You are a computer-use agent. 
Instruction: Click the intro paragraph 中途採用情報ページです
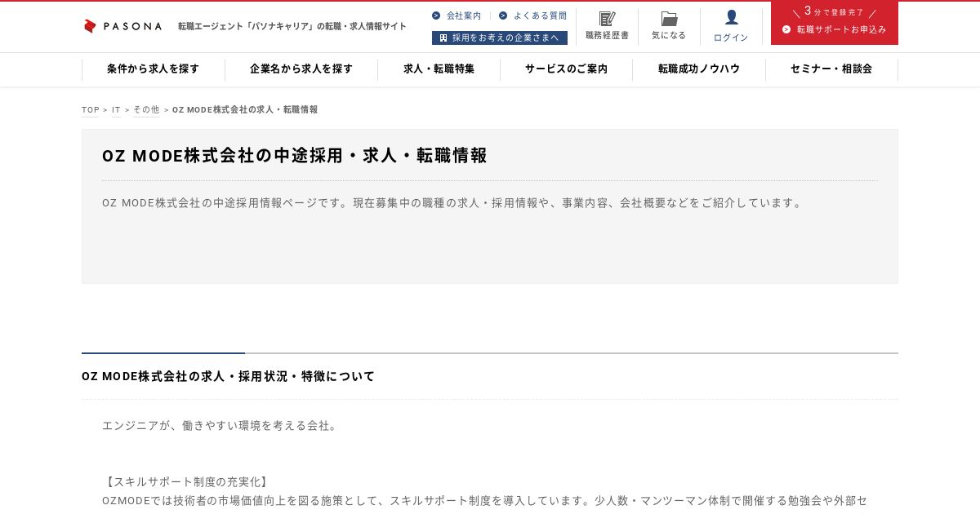point(454,203)
